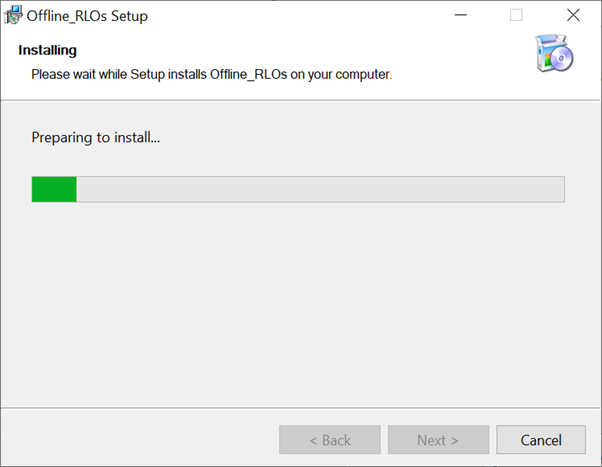This screenshot has width=602, height=467.
Task: Click the empty grey part of progress bar
Action: pyautogui.click(x=320, y=189)
